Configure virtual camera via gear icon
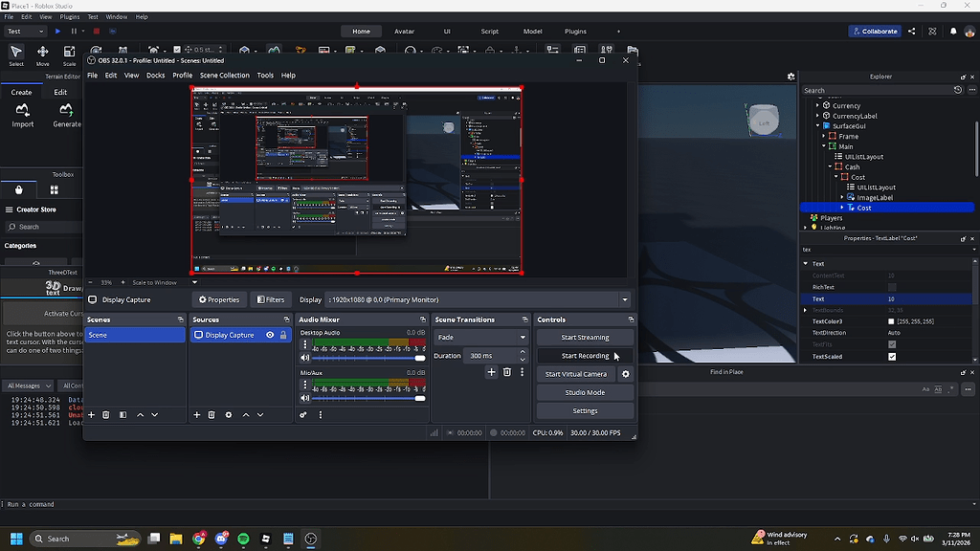Viewport: 980px width, 551px height. click(x=626, y=374)
